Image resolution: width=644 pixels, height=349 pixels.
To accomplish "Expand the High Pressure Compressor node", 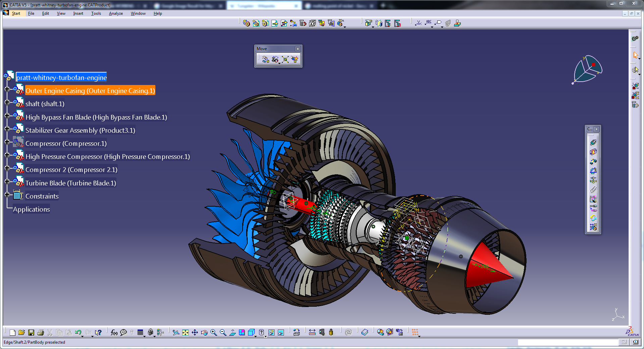I will click(x=7, y=155).
